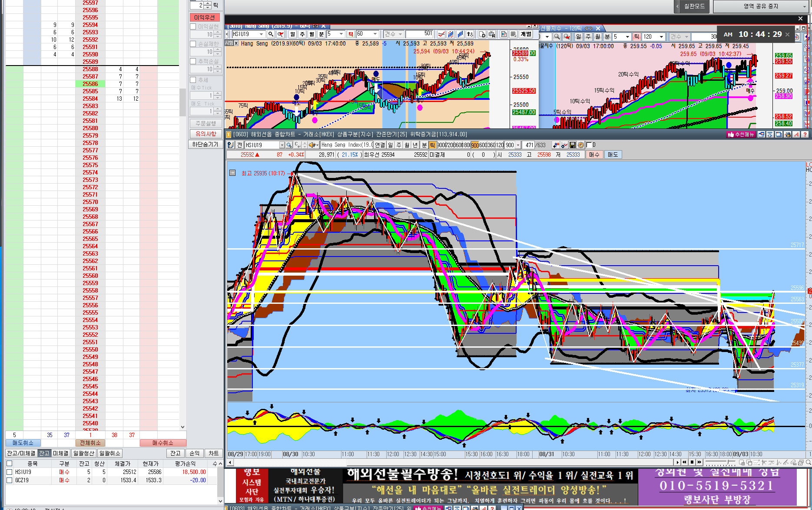Viewport: 812px width, 510px height.
Task: Click the save floppy disk icon in main chart toolbar
Action: point(573,145)
